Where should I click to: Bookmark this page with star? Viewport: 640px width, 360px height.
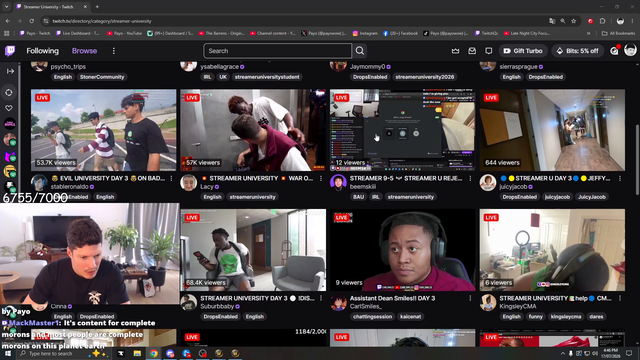pos(573,21)
